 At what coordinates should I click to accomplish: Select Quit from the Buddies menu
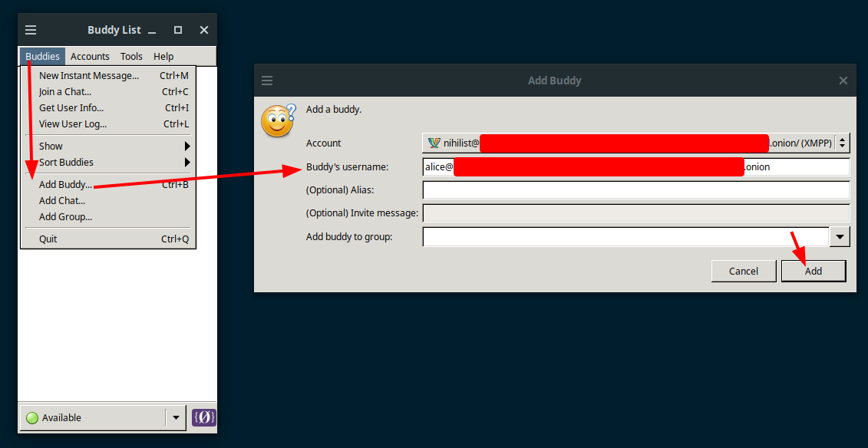click(x=108, y=239)
